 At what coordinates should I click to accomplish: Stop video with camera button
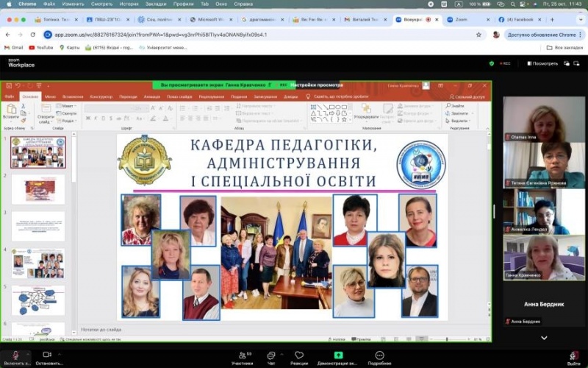coord(49,355)
